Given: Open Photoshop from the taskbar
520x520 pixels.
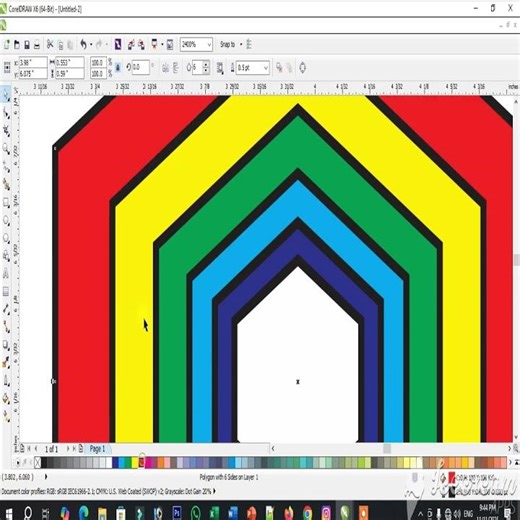Looking at the screenshot, I should [177, 513].
